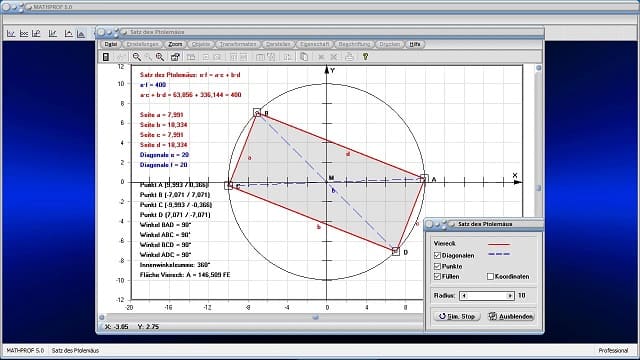The height and width of the screenshot is (360, 640).
Task: Click the fourth graph icon in main toolbar
Action: (53, 33)
